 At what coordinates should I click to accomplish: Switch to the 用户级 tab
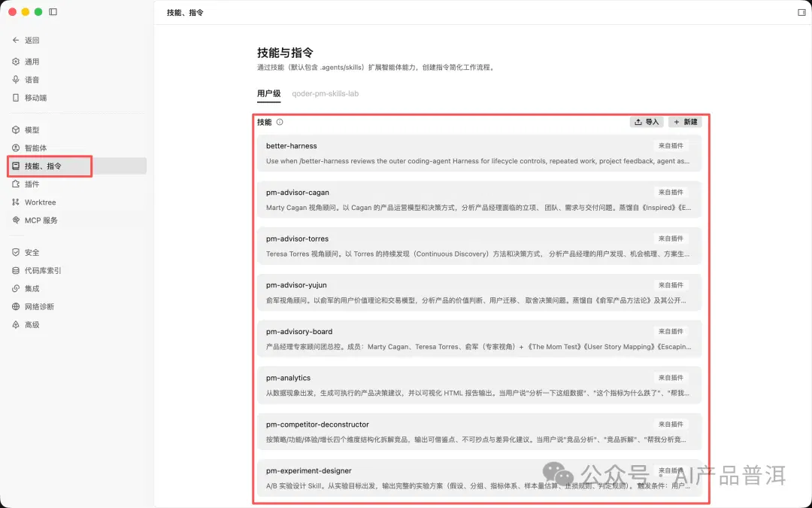[268, 94]
